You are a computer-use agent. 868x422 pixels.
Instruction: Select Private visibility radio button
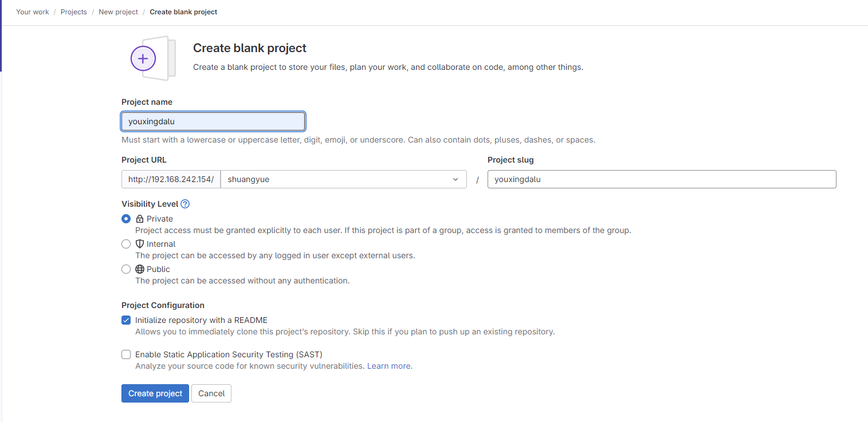[126, 219]
